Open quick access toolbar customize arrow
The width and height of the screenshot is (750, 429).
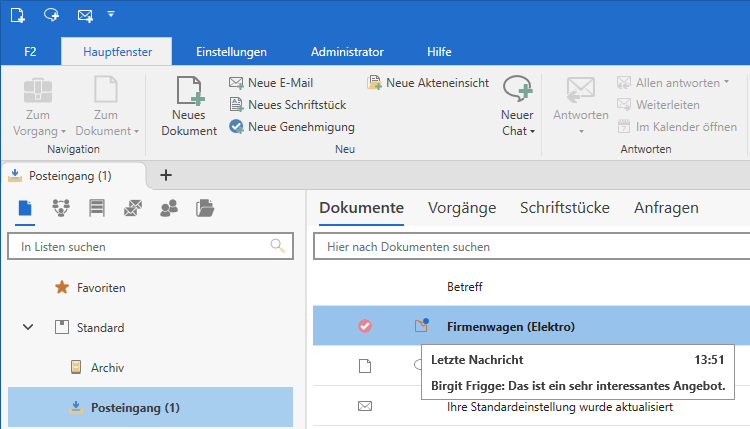click(x=110, y=15)
